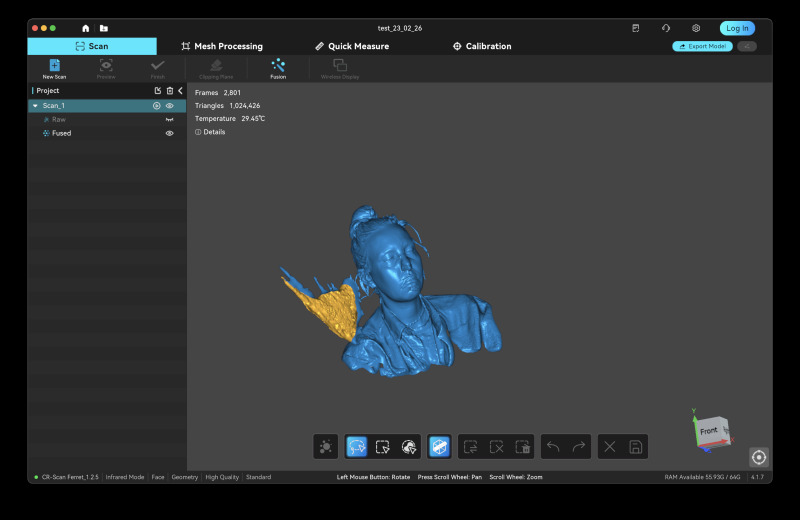Click the Log In button
The width and height of the screenshot is (800, 520).
[x=737, y=28]
